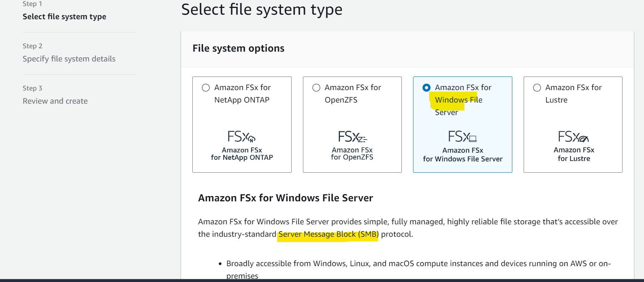Click the Amazon FSx for Windows File Server heading
The image size is (644, 282).
pos(286,198)
